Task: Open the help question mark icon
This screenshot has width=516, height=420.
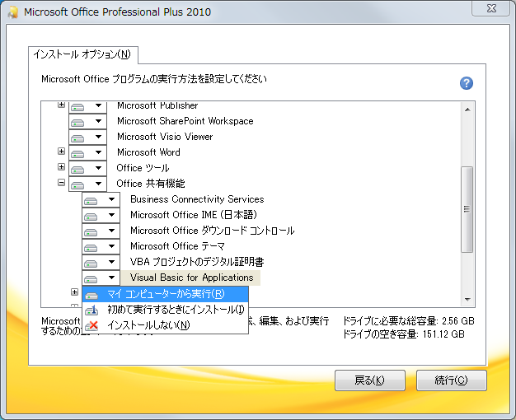Action: coord(467,83)
